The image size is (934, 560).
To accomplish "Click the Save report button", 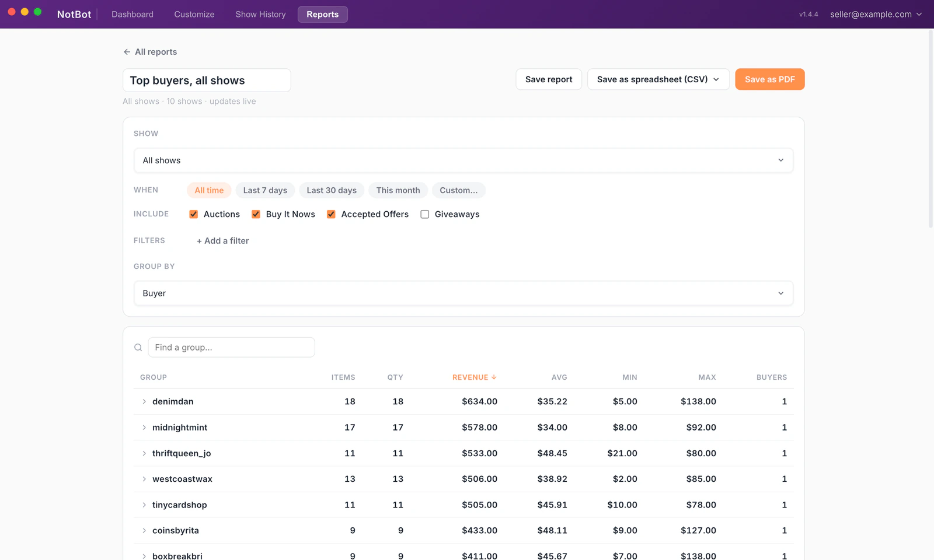I will click(x=549, y=79).
